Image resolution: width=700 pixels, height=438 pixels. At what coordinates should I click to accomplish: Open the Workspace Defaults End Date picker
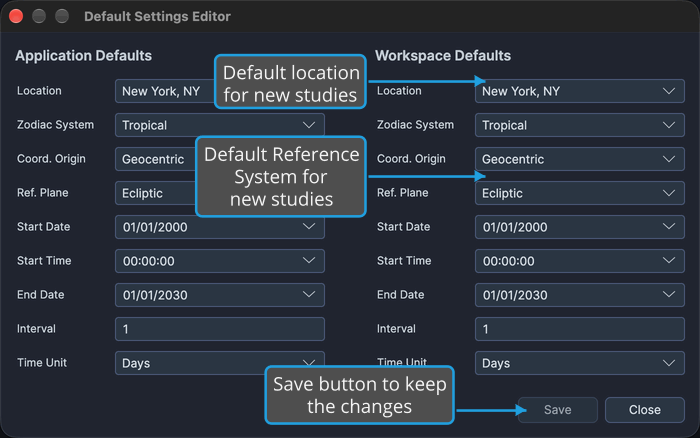(579, 295)
